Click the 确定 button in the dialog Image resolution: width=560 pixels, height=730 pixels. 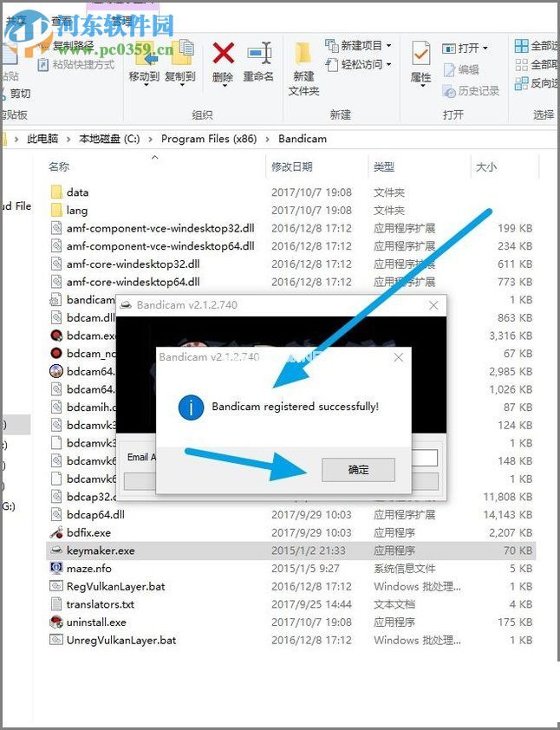pos(358,469)
